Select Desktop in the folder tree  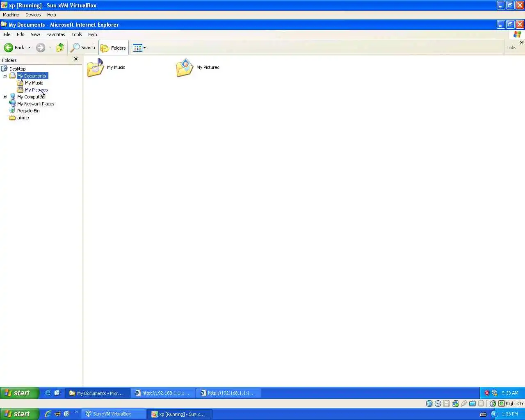(18, 69)
